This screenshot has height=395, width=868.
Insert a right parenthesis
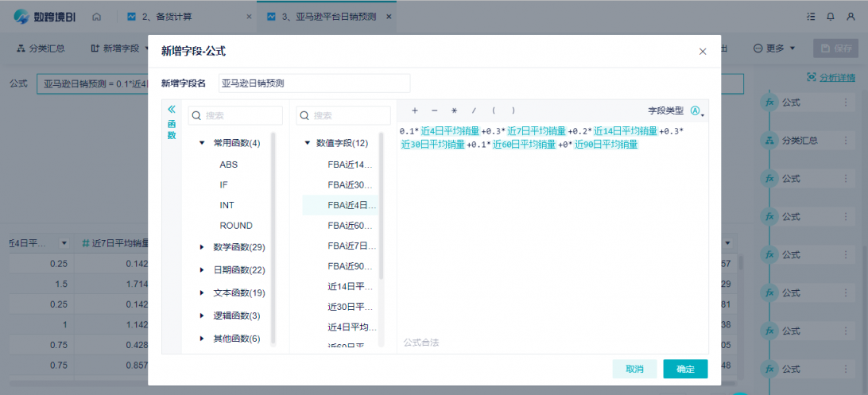pos(513,110)
